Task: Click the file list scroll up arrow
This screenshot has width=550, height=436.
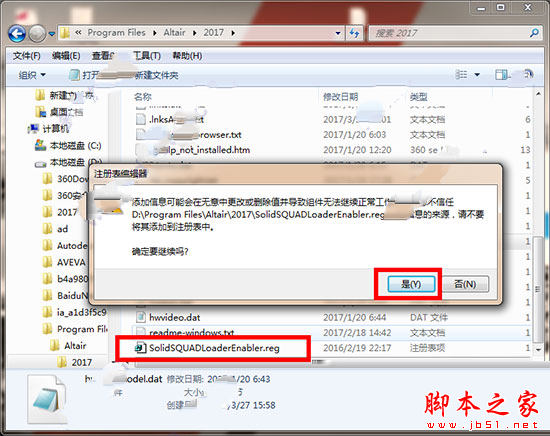Action: (538, 94)
